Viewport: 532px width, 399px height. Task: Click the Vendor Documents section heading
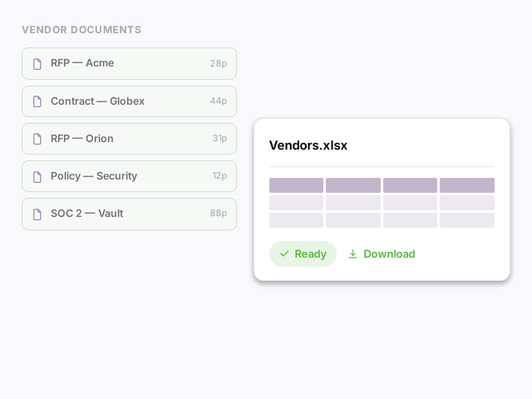[81, 30]
